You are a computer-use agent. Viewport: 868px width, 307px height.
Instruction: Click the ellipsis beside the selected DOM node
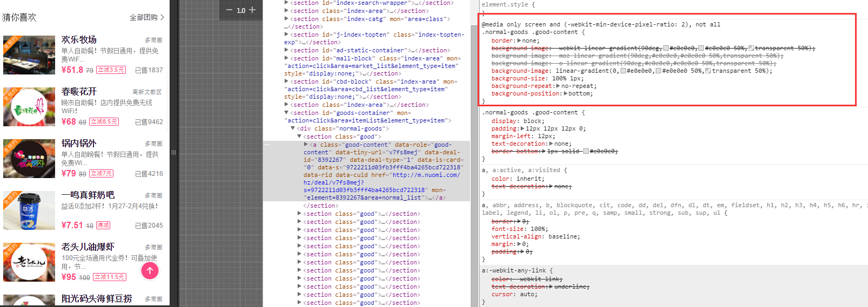(x=267, y=145)
